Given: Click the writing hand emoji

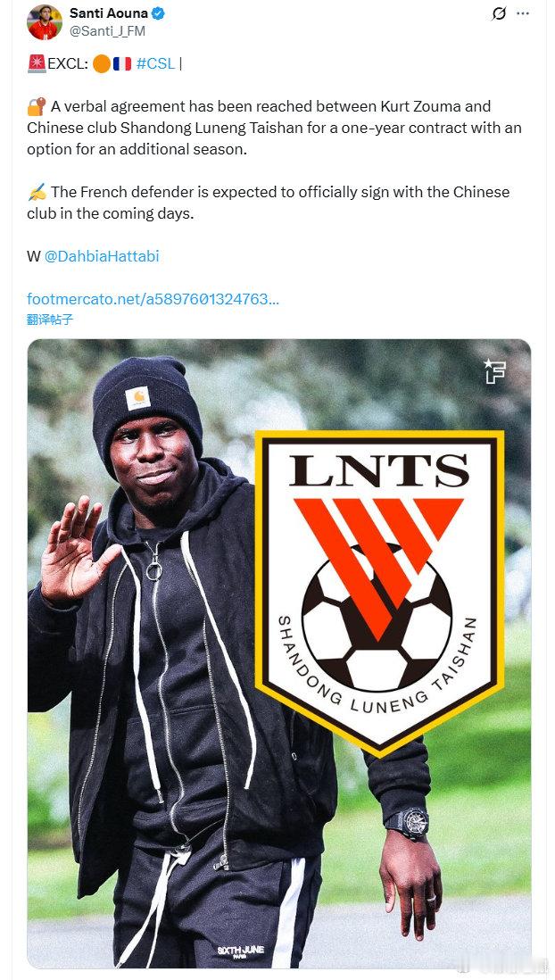Looking at the screenshot, I should coord(37,191).
